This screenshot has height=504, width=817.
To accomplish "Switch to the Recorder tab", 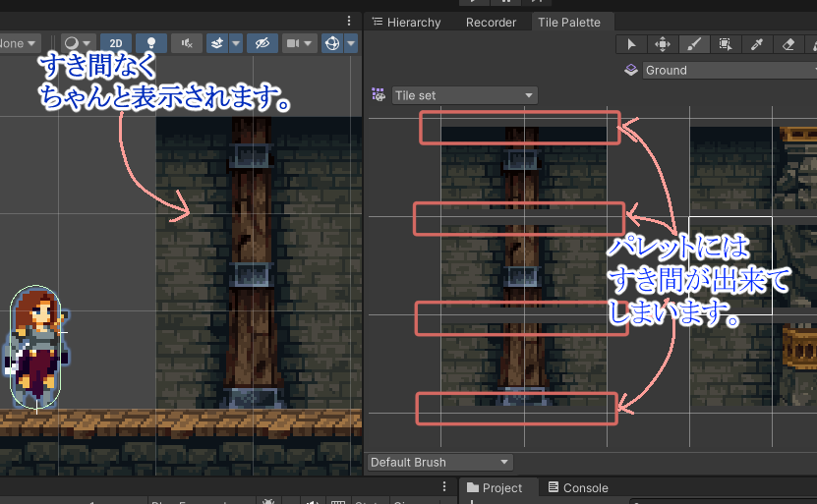I will click(491, 23).
